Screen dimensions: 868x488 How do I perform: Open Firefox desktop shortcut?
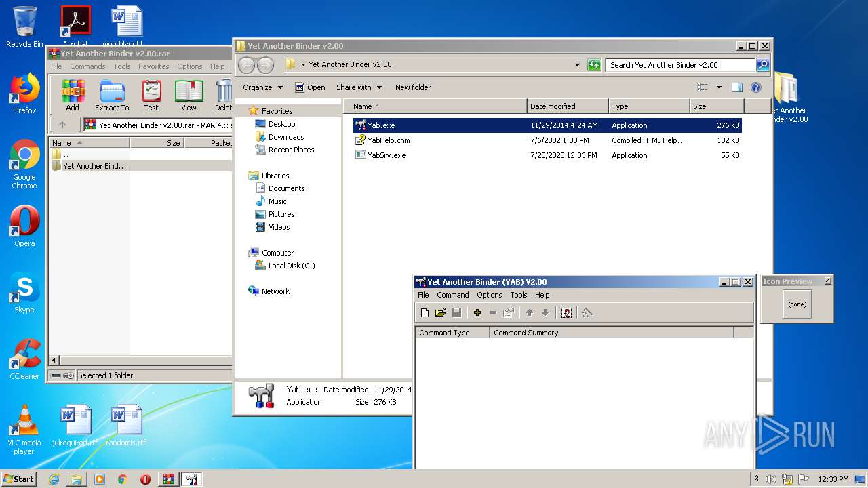coord(24,94)
